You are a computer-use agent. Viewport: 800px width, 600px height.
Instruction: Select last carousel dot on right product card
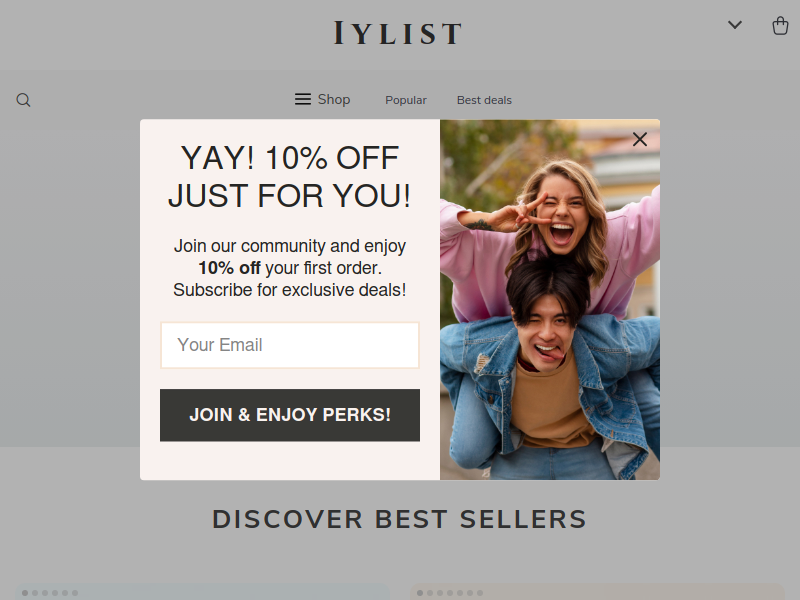480,593
